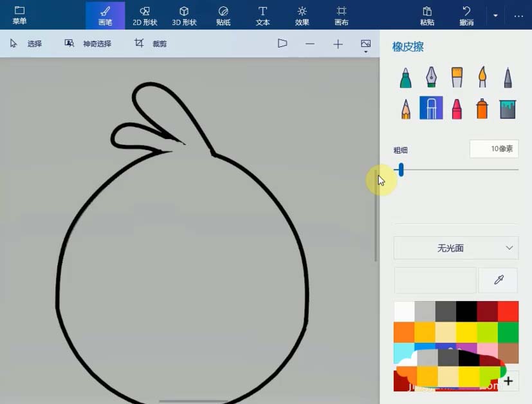Viewport: 532px width, 404px height.
Task: Select the calligraphy pen brush
Action: point(431,77)
